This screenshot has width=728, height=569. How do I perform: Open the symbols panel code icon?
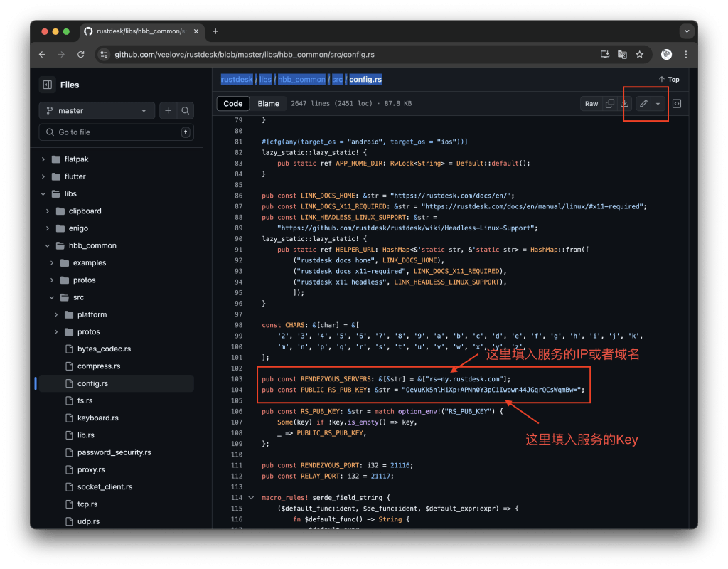(676, 103)
